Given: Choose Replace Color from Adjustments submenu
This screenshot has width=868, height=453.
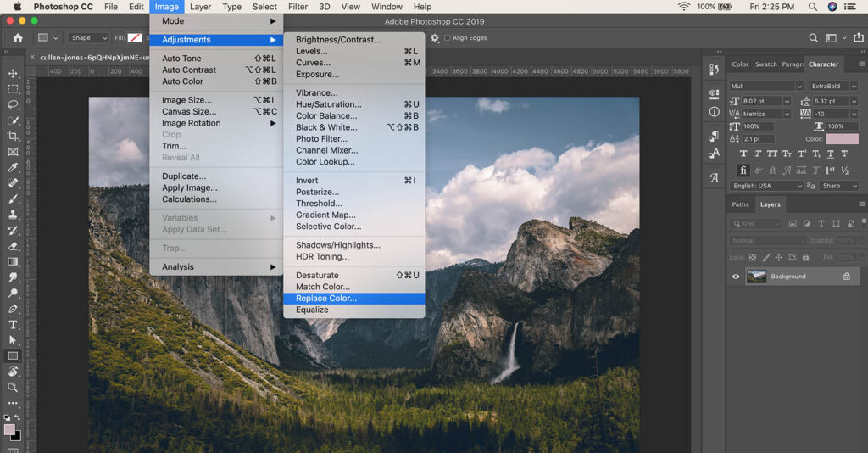Looking at the screenshot, I should (x=326, y=299).
